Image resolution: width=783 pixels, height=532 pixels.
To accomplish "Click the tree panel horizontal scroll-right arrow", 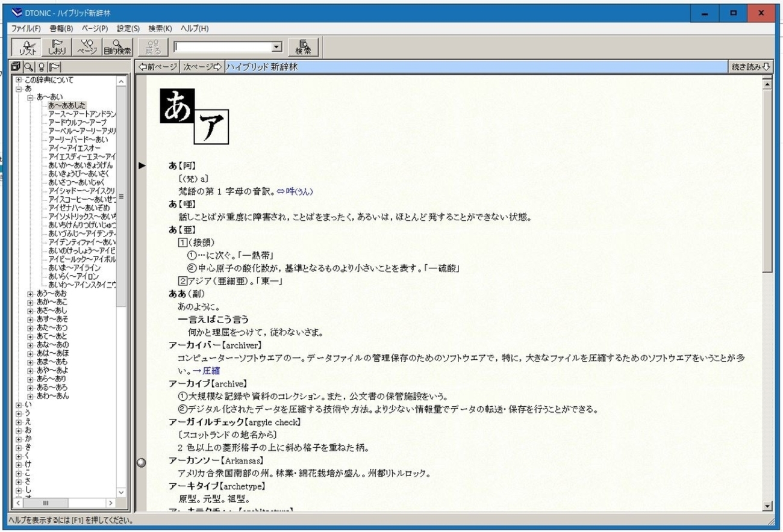I will coord(111,503).
